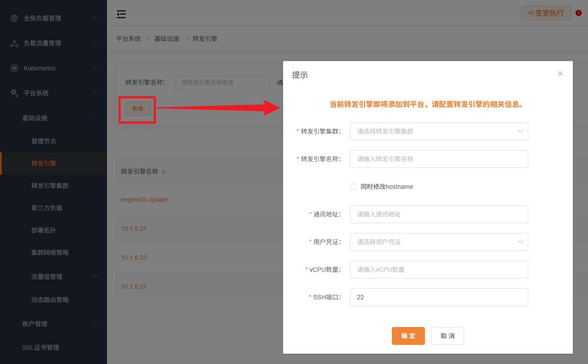Image resolution: width=588 pixels, height=364 pixels.
Task: Click the network icon beside 负载流量管理
Action: pos(14,43)
